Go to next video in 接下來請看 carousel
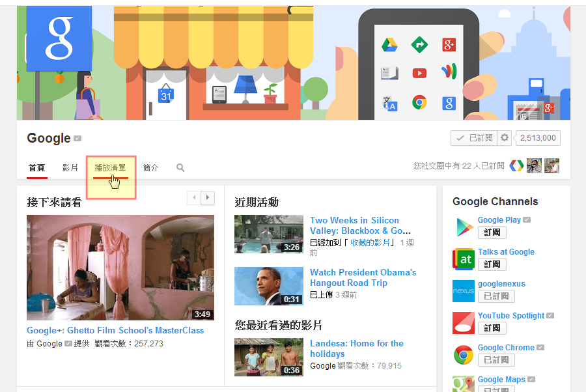This screenshot has width=586, height=392. [208, 198]
